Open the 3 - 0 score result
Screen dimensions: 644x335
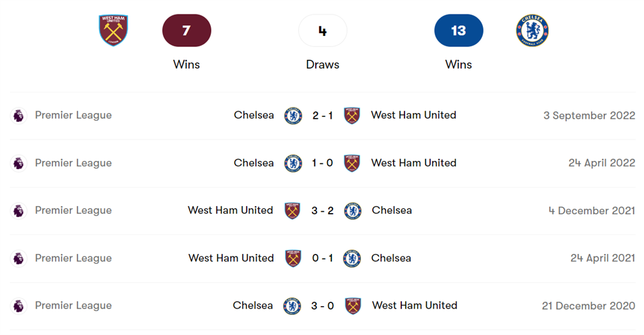323,306
